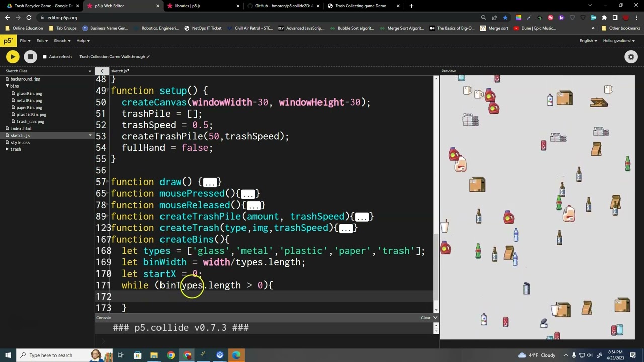
Task: Open File Explorer from the taskbar
Action: pos(154,355)
